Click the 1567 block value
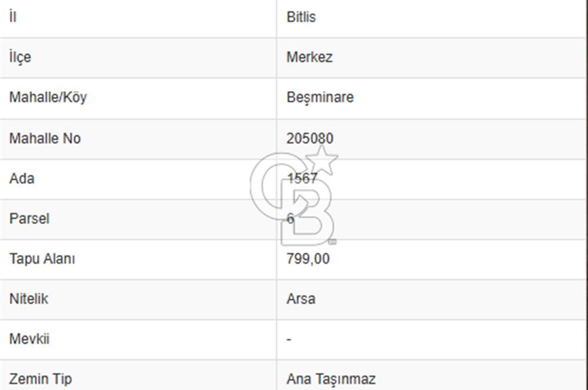 tap(302, 179)
